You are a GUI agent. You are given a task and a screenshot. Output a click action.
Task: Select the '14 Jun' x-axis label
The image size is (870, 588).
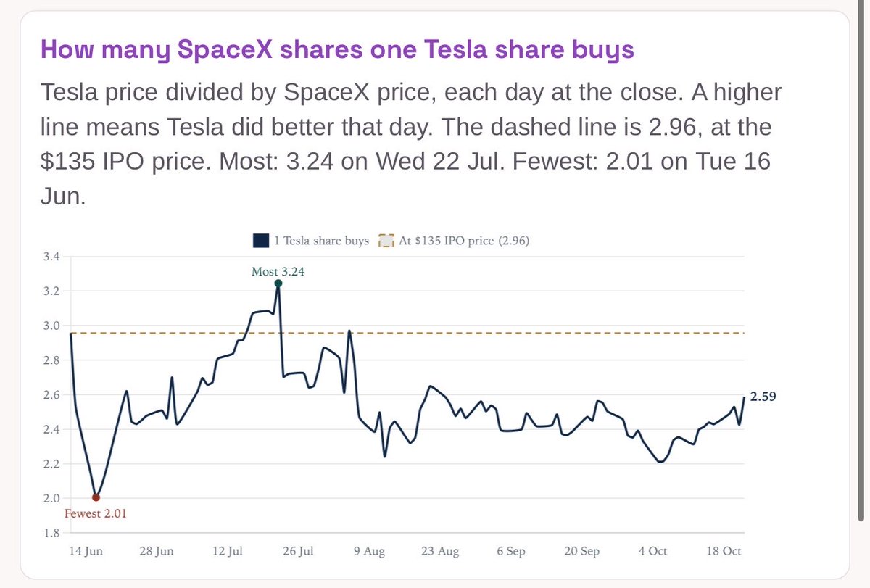85,552
